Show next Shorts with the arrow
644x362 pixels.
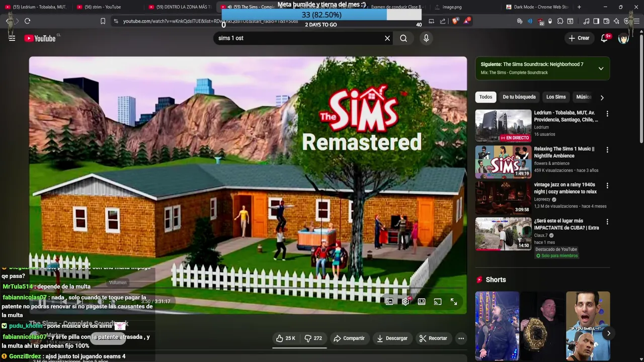click(x=608, y=333)
